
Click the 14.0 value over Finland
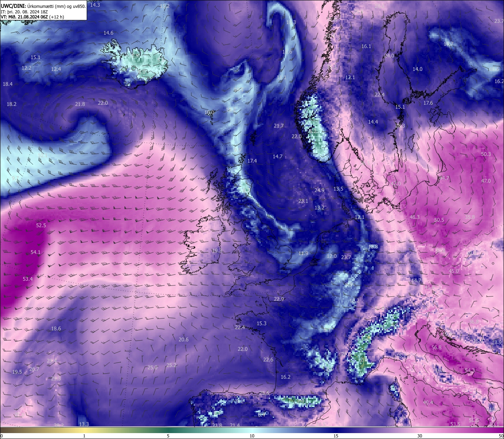[x=417, y=69]
